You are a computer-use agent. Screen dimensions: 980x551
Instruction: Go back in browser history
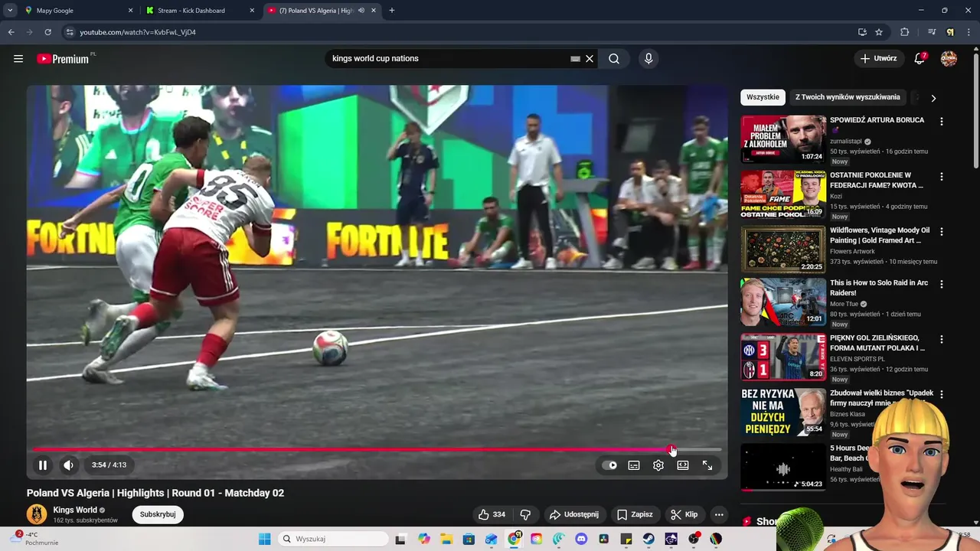click(11, 32)
